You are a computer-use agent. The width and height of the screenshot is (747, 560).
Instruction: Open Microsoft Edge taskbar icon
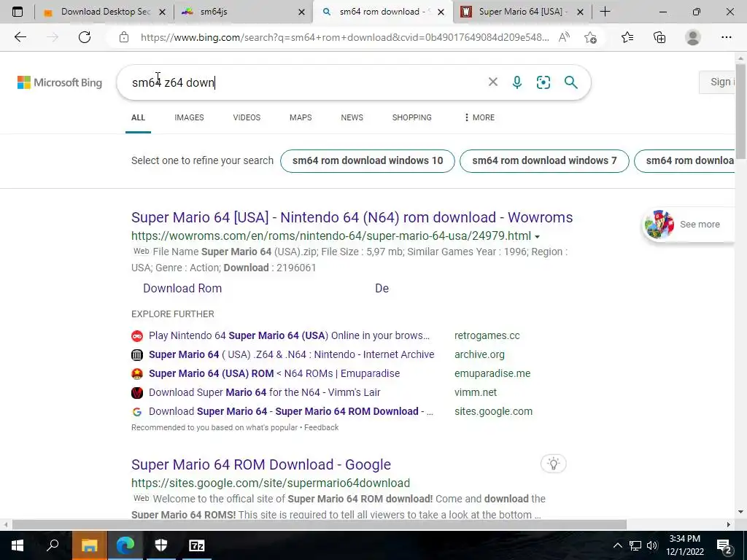pyautogui.click(x=125, y=545)
